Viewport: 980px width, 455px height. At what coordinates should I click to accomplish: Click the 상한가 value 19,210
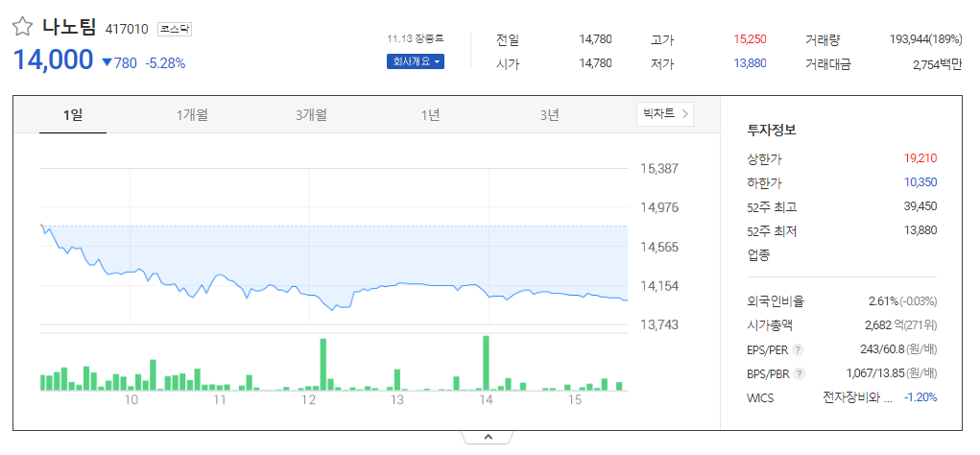[920, 158]
